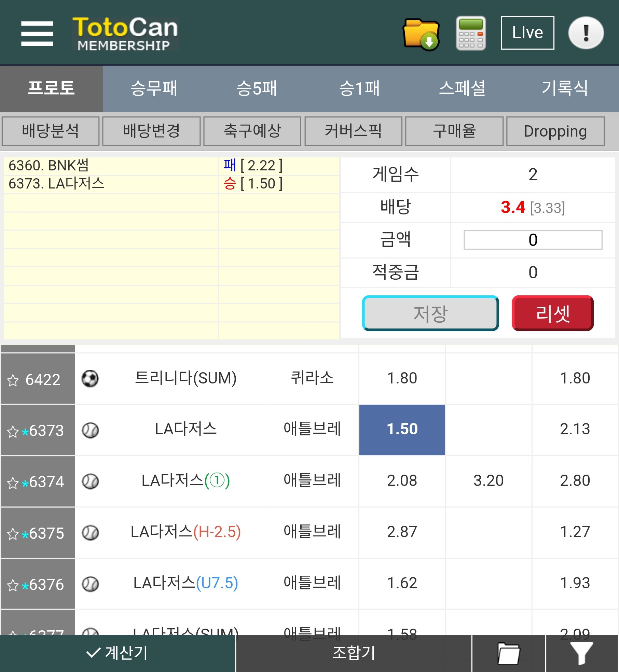Favorite game 6422 with star icon
Viewport: 619px width, 672px height.
13,380
